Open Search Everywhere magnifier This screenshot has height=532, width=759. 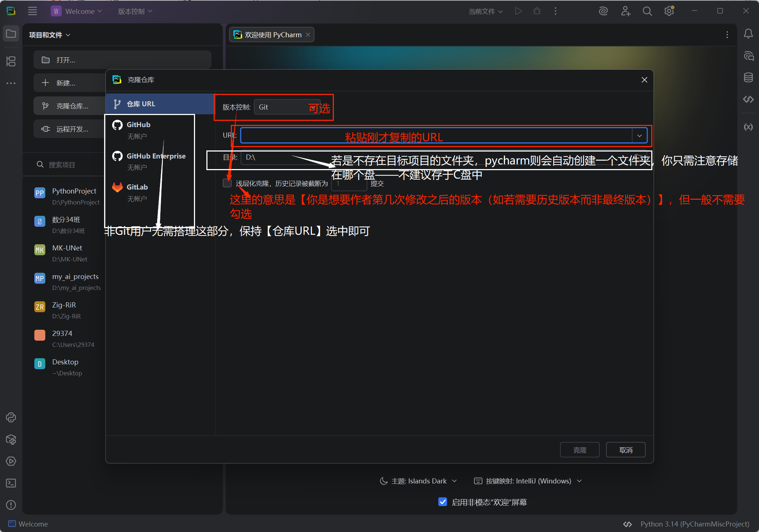point(647,11)
